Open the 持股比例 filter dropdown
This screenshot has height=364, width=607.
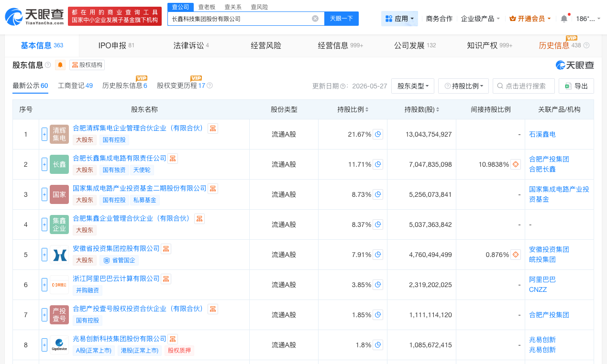pyautogui.click(x=464, y=86)
